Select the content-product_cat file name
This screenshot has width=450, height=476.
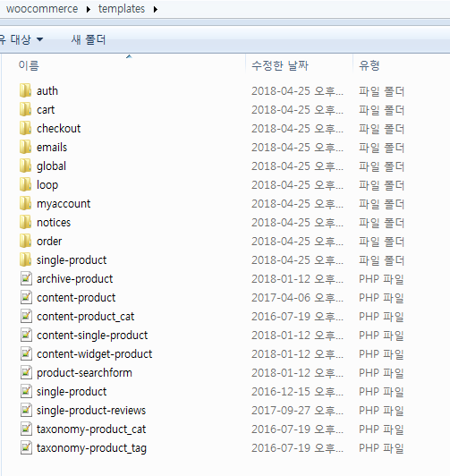(x=86, y=317)
